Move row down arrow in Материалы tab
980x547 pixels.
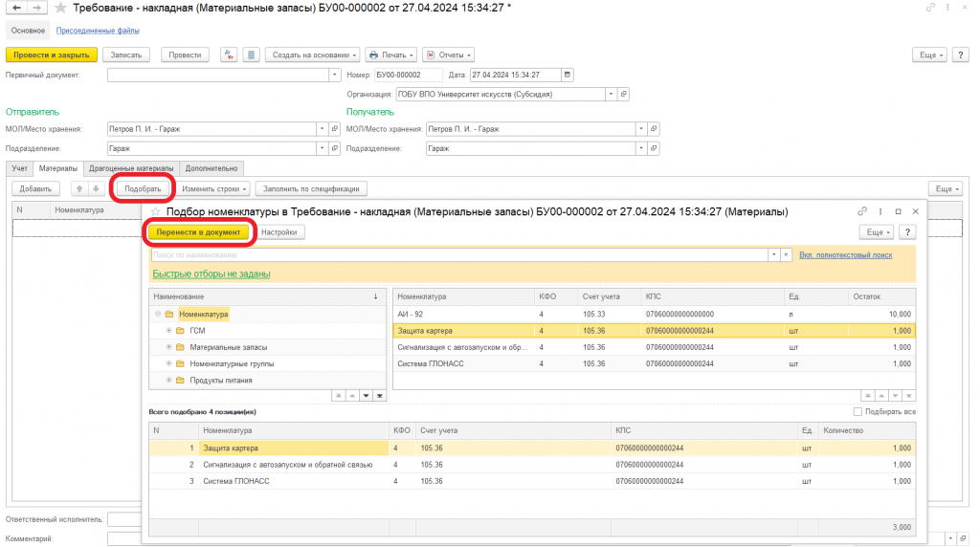click(96, 188)
